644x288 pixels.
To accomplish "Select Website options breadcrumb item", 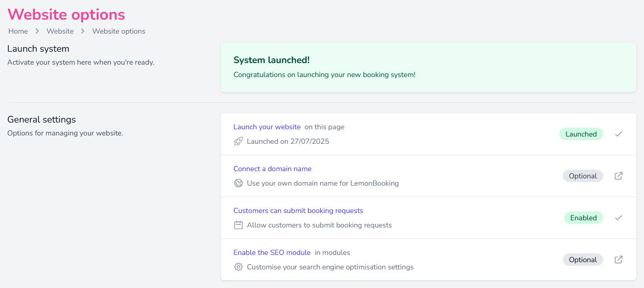I will click(x=118, y=31).
